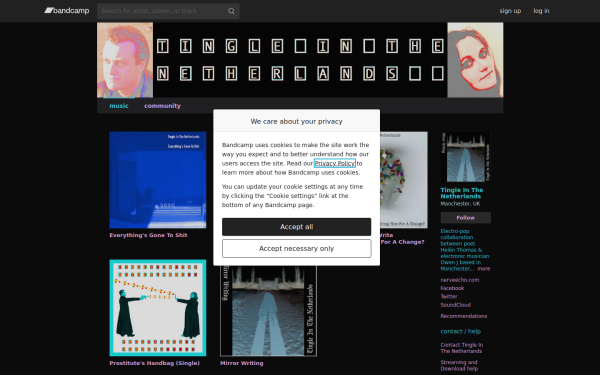Switch to the music tab
Screen dimensions: 600x375
(119, 106)
